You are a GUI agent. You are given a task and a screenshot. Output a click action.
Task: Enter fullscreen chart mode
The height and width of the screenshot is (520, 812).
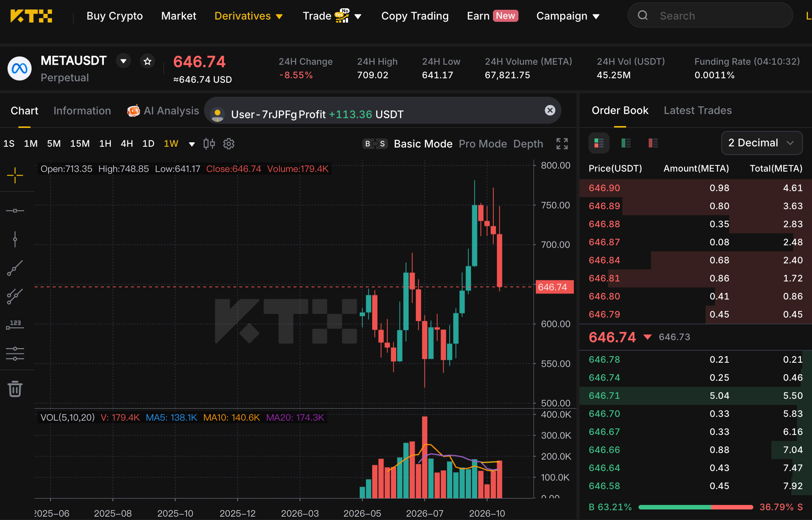pyautogui.click(x=562, y=143)
